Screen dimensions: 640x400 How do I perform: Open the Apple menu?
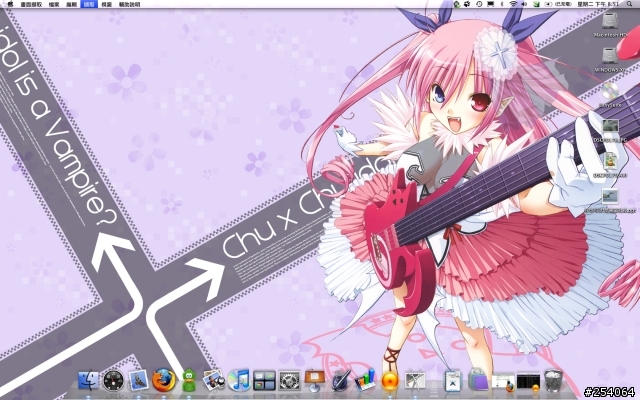click(x=10, y=4)
